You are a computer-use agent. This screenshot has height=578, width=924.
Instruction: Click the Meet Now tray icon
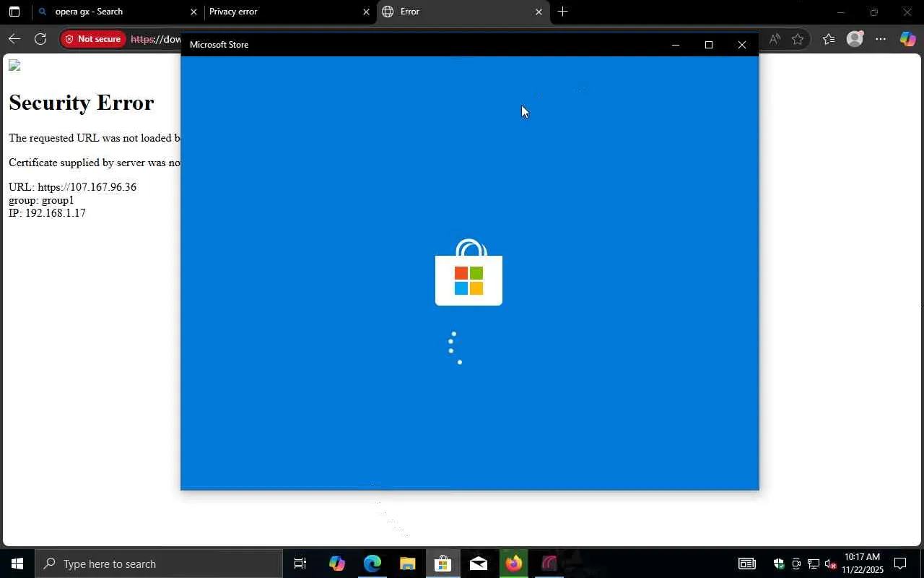[x=796, y=564]
